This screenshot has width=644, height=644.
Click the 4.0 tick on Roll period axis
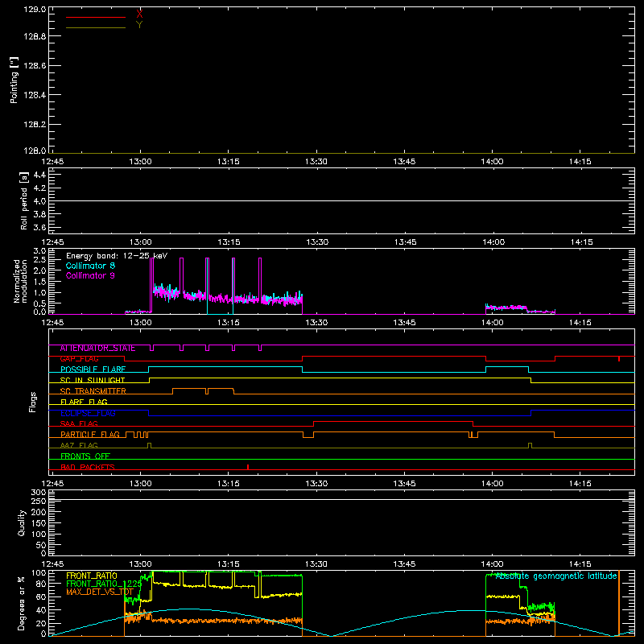click(x=39, y=201)
